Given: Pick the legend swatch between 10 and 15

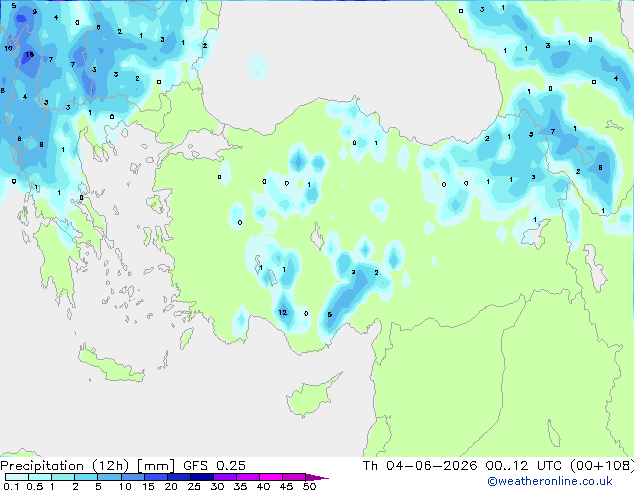Looking at the screenshot, I should pos(132,477).
